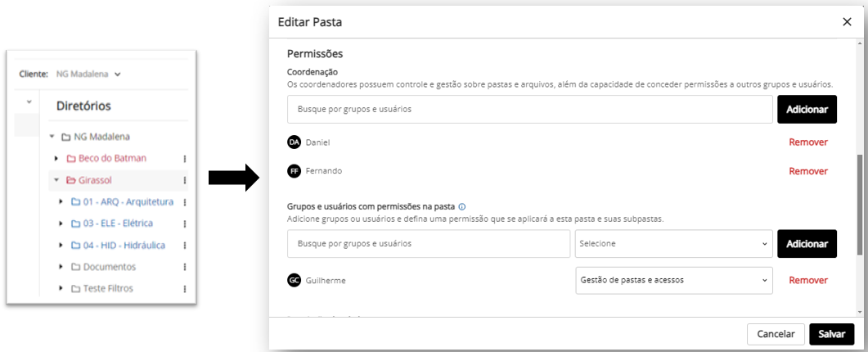
Task: Click the Coordenação search groups and users field
Action: click(x=530, y=109)
